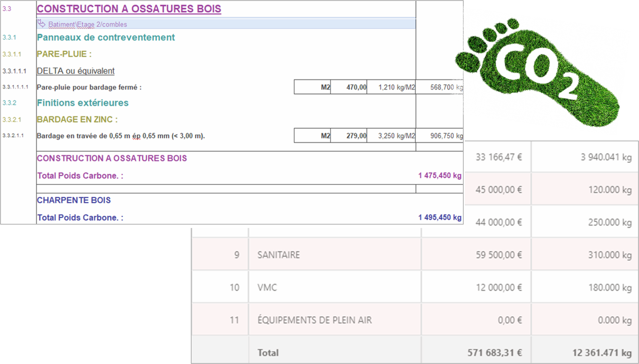Click the M2 unit cell in the Pare-pluie row
The width and height of the screenshot is (639, 364).
click(312, 87)
